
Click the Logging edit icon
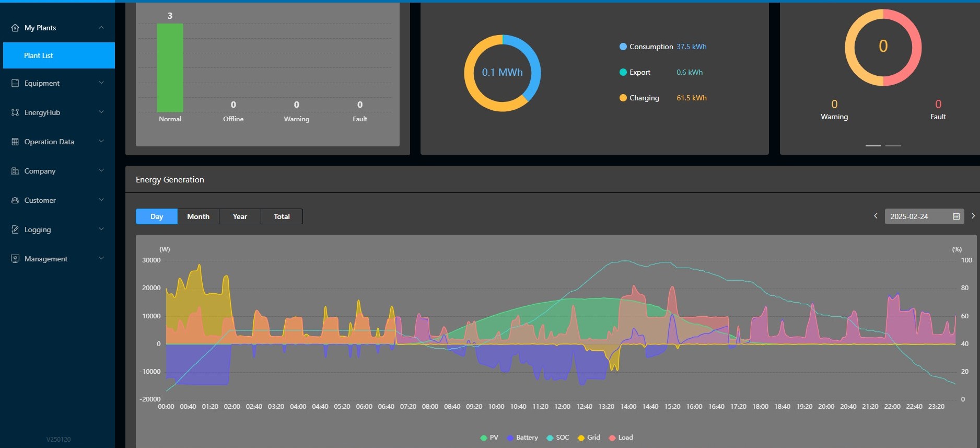click(15, 229)
